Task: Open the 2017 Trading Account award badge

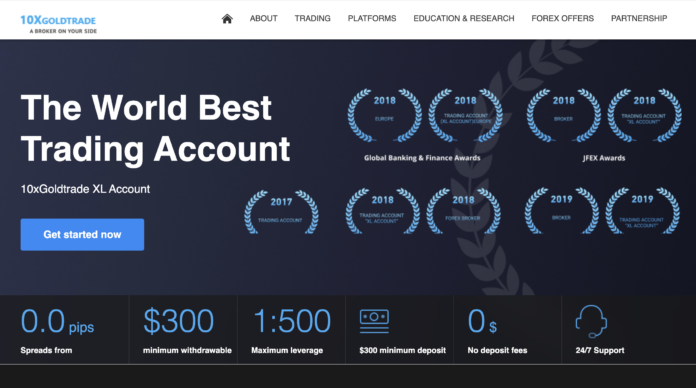Action: point(281,212)
